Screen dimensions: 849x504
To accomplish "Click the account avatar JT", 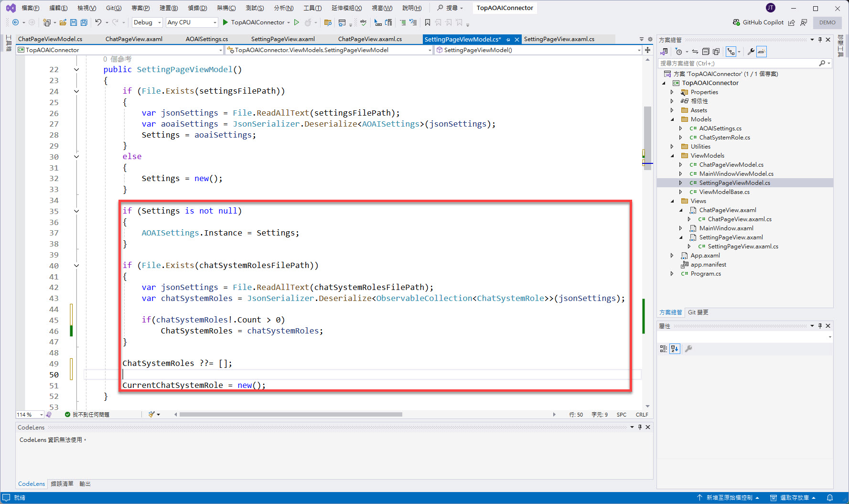I will coord(771,8).
